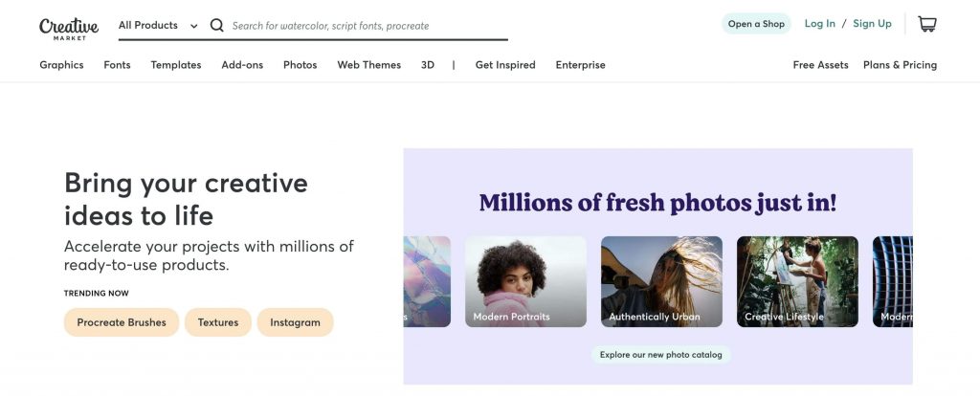Open Plans & Pricing
980x396 pixels.
click(900, 65)
